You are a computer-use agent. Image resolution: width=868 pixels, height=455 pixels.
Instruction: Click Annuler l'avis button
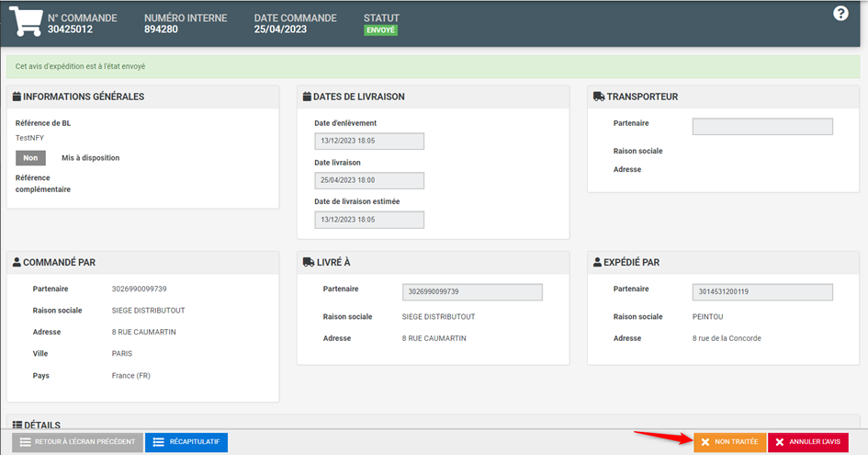pos(807,442)
